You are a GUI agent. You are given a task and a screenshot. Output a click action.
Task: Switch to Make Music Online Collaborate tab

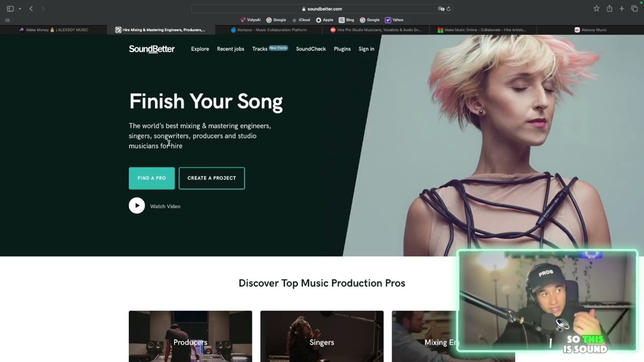click(483, 30)
